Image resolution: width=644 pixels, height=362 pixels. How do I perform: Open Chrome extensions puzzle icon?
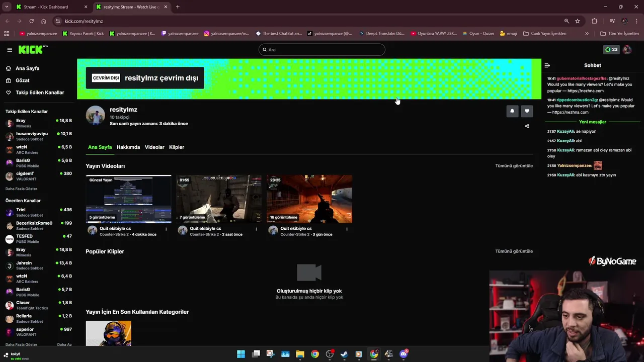pyautogui.click(x=595, y=21)
